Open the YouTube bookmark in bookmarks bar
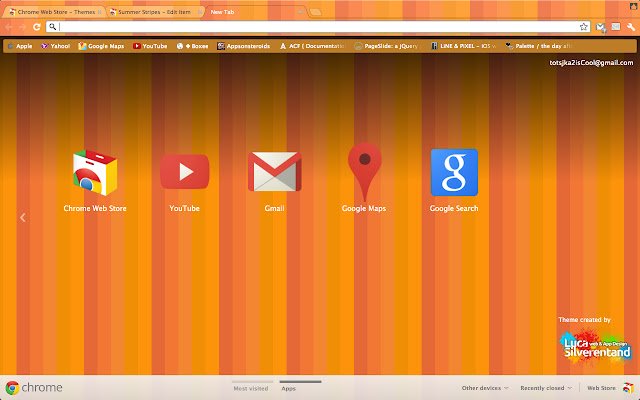This screenshot has height=400, width=640. pos(150,46)
